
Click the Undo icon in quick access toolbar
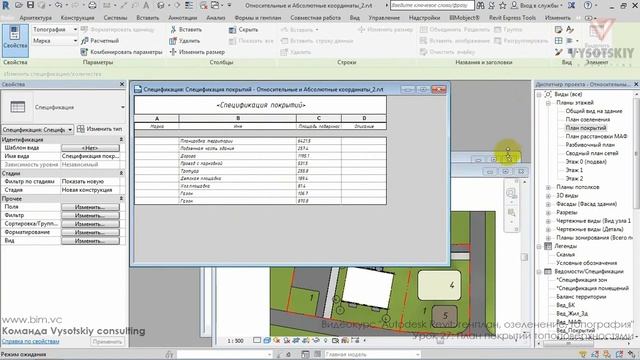[x=58, y=5]
